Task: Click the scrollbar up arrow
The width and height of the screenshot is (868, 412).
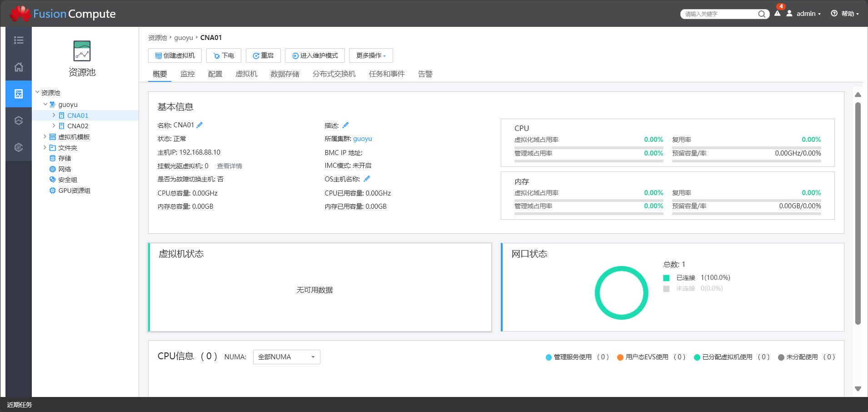Action: click(x=858, y=95)
